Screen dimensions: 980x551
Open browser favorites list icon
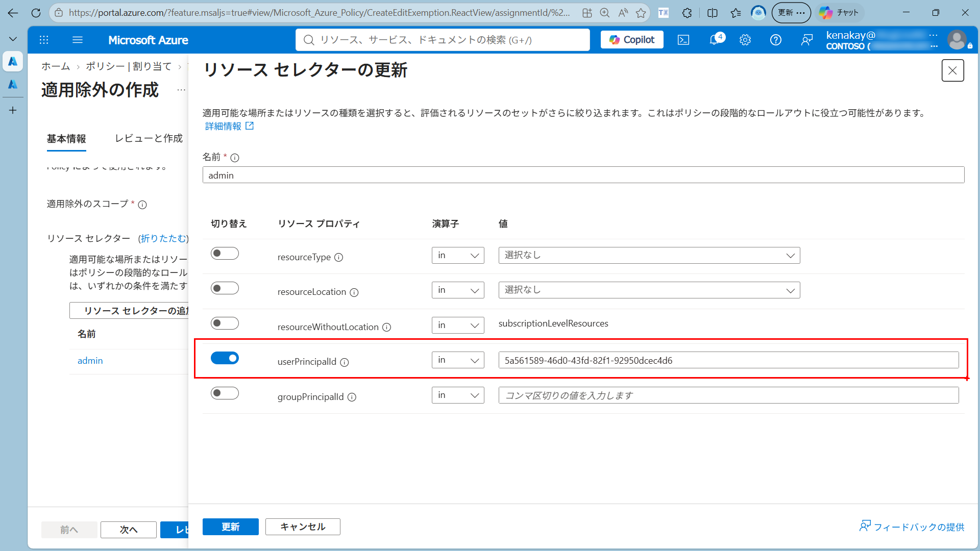pos(736,13)
